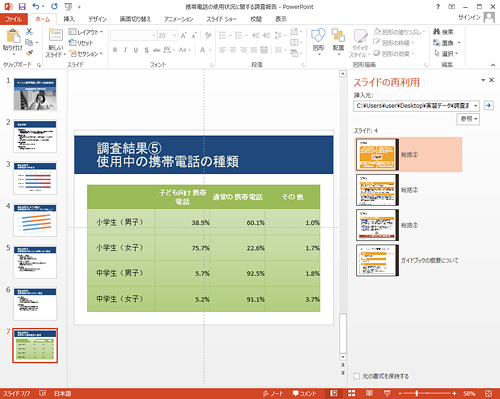This screenshot has width=500, height=399.
Task: Click the vertical scrollbar thumb of slide pane
Action: (x=343, y=333)
